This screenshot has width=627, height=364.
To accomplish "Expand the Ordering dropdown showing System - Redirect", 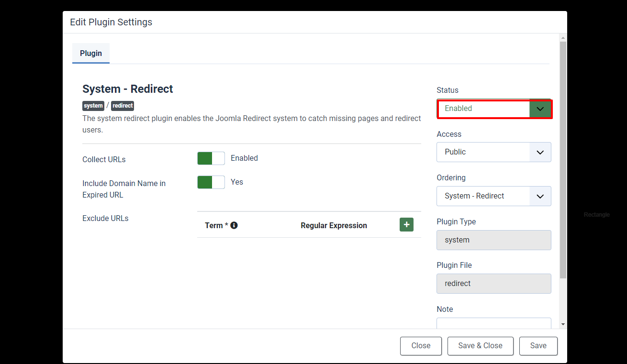I will 494,196.
